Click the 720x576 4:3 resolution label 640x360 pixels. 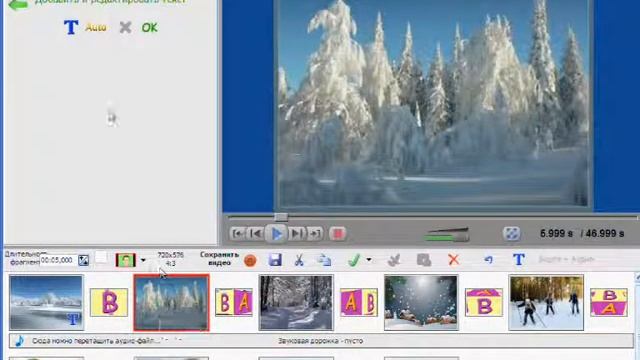pos(171,259)
